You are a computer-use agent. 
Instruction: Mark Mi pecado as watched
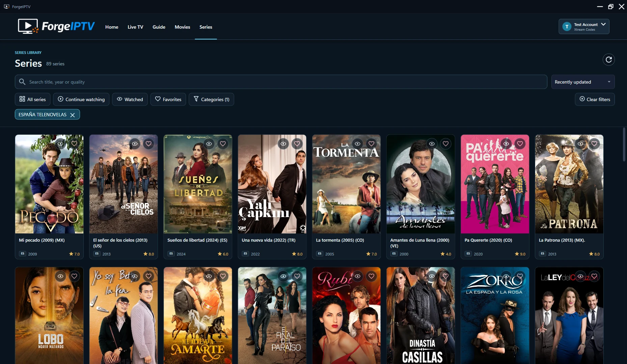pos(60,144)
